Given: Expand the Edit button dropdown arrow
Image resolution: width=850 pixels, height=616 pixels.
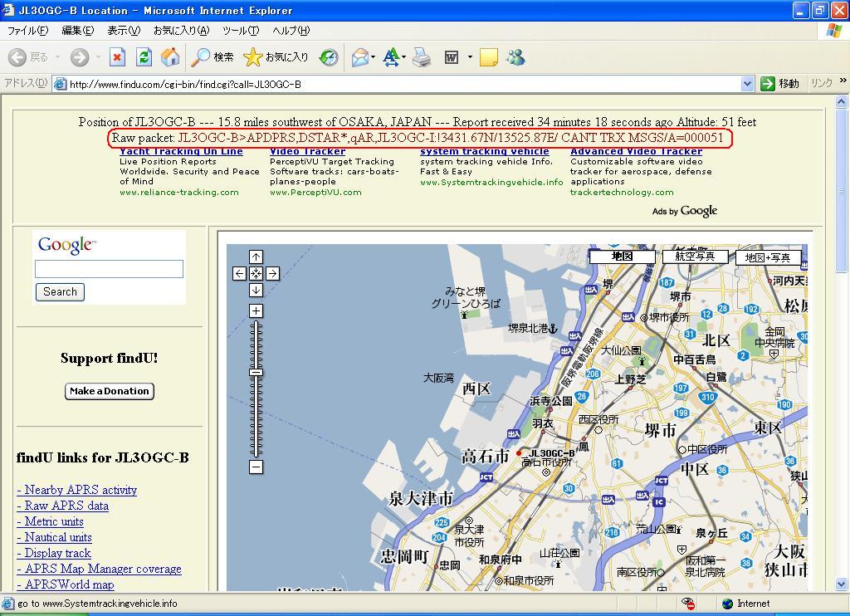Looking at the screenshot, I should click(x=470, y=57).
